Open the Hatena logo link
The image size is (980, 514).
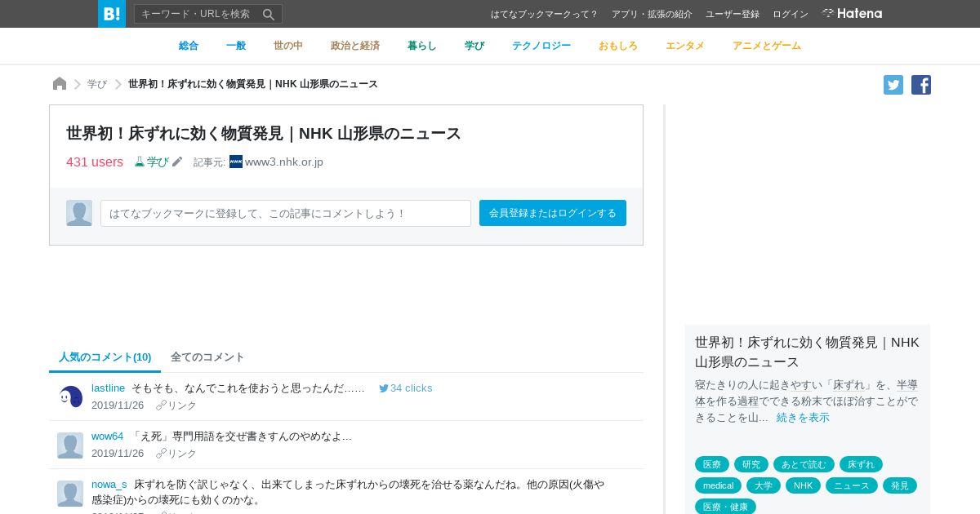coord(852,14)
